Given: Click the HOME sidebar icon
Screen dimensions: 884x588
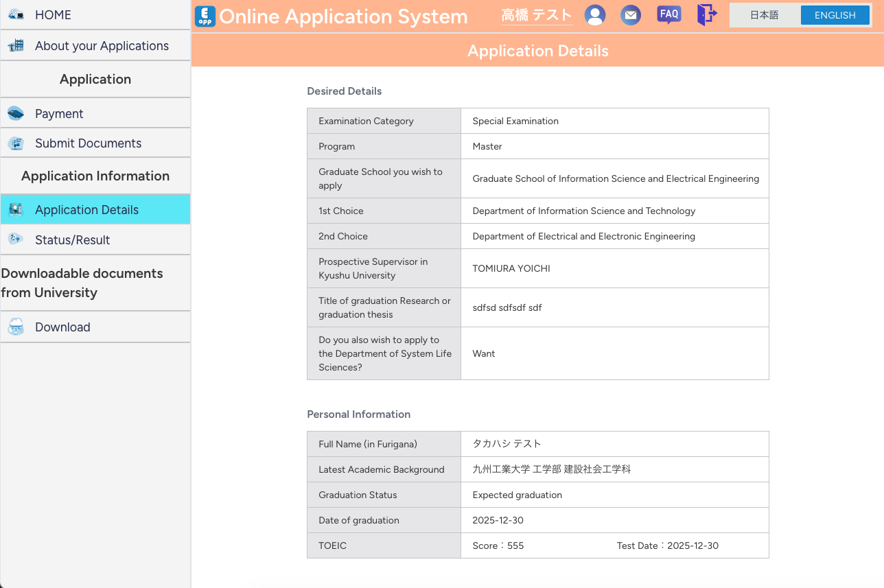Looking at the screenshot, I should click(16, 14).
